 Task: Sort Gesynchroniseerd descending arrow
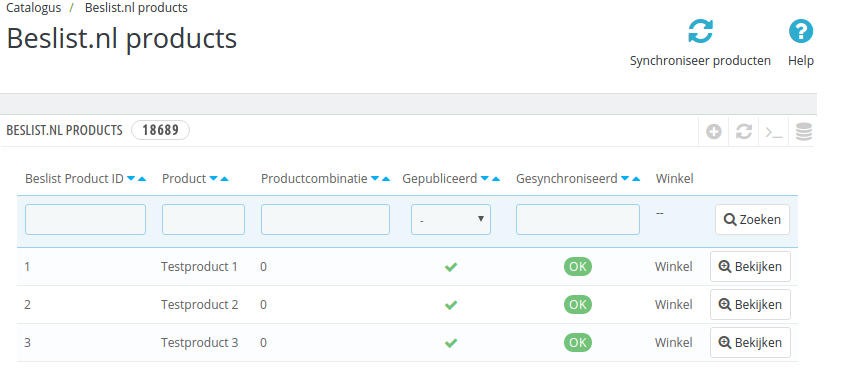pos(625,179)
